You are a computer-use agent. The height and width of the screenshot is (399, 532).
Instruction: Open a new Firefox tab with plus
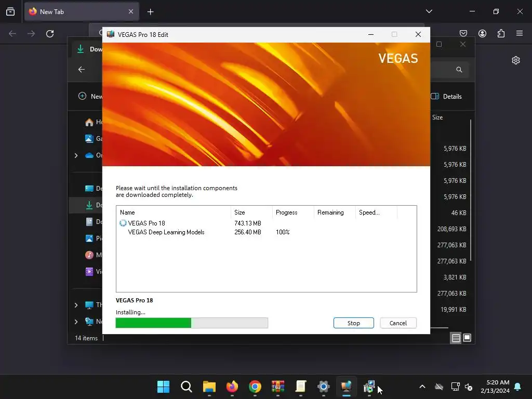150,12
